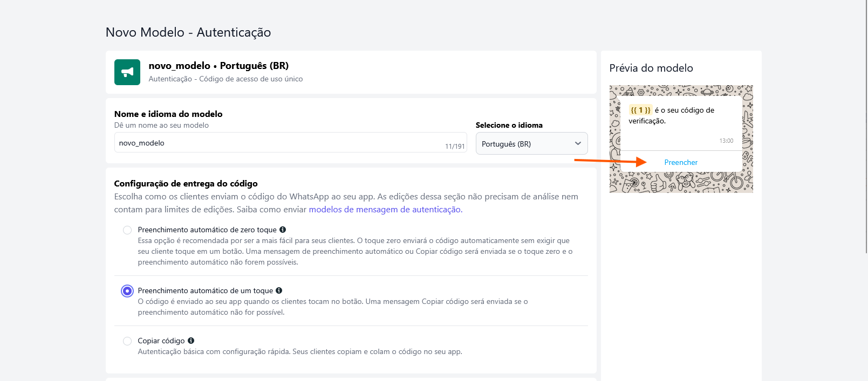Select Preenchimento automático de um toque radio
Screen dimensions: 868x381
[x=127, y=291]
